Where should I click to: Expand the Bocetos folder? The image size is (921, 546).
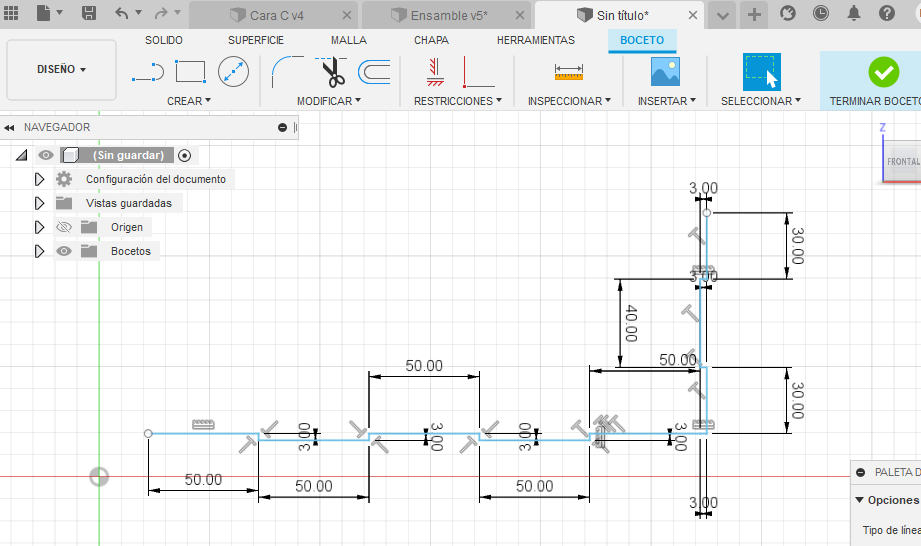39,251
